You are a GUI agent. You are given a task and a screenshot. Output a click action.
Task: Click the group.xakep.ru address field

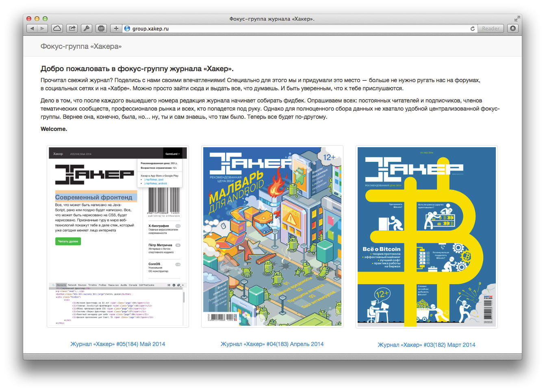click(x=300, y=28)
